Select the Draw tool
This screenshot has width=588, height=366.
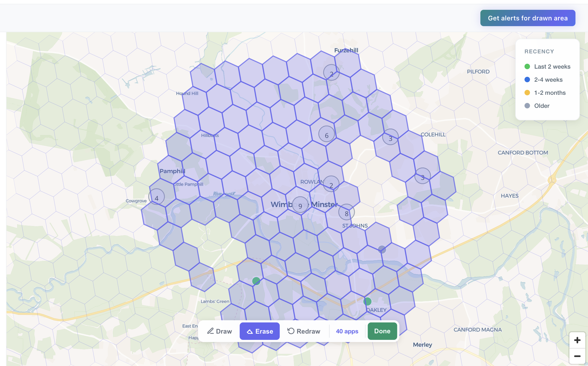pos(220,331)
